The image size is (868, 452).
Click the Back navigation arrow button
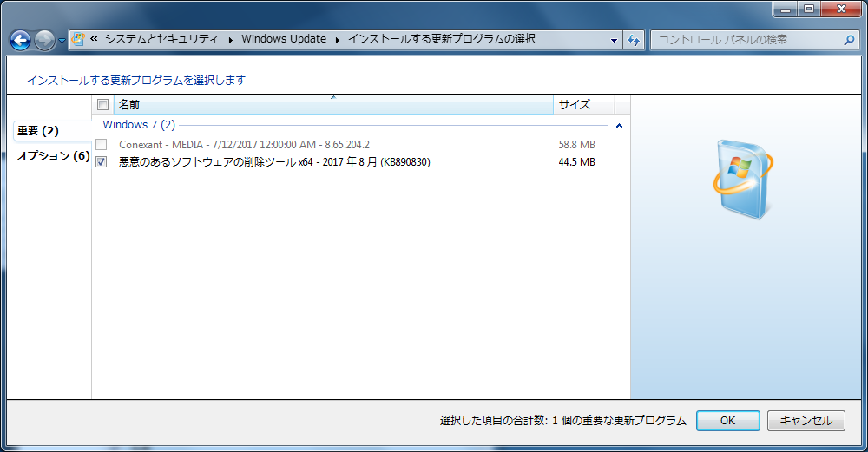20,40
